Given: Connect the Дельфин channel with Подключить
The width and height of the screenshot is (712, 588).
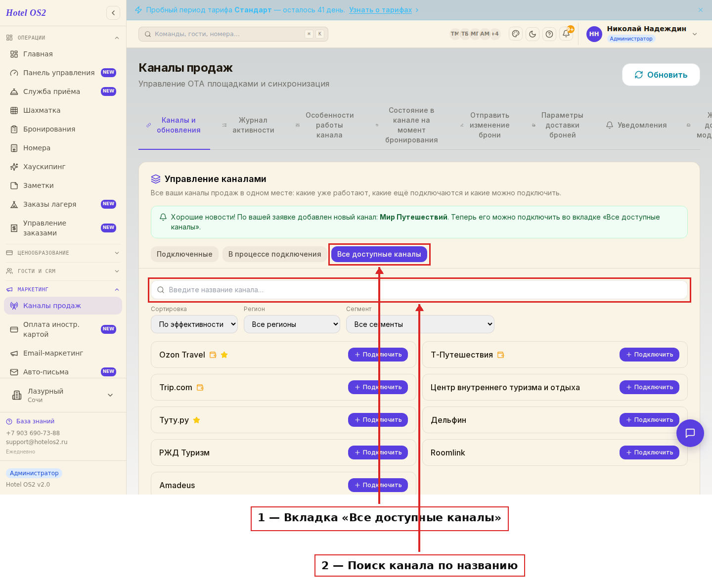Looking at the screenshot, I should click(649, 420).
